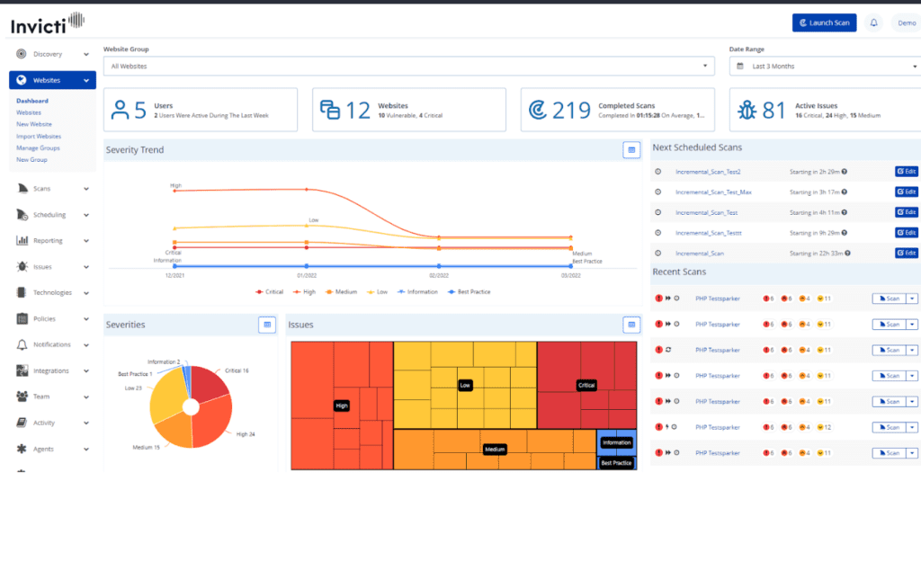Open the table view icon on Severity Trend

pos(630,149)
